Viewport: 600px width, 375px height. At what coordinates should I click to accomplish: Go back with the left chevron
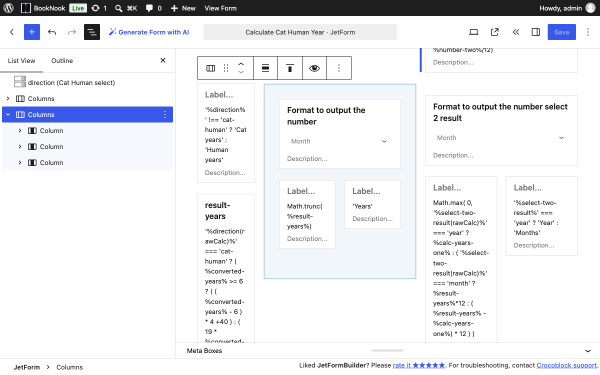[x=11, y=32]
